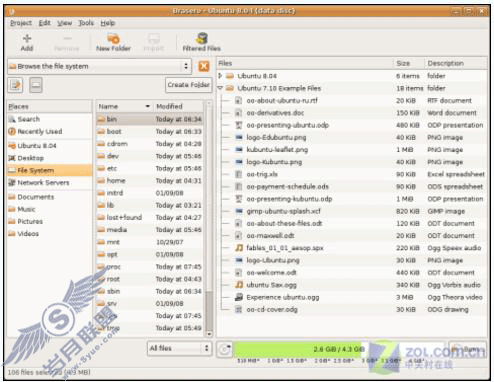Screen dimensions: 494x382
Task: Click the Size column header
Action: (408, 63)
